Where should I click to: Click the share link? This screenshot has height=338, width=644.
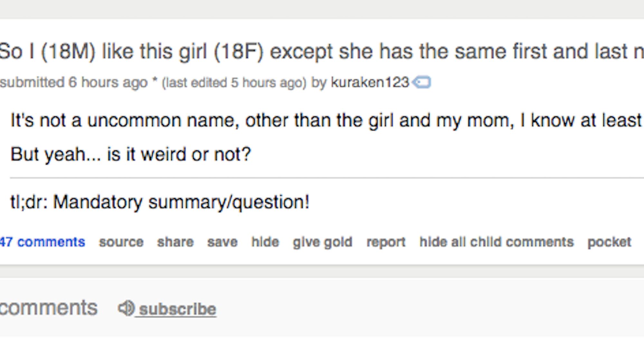pos(175,242)
